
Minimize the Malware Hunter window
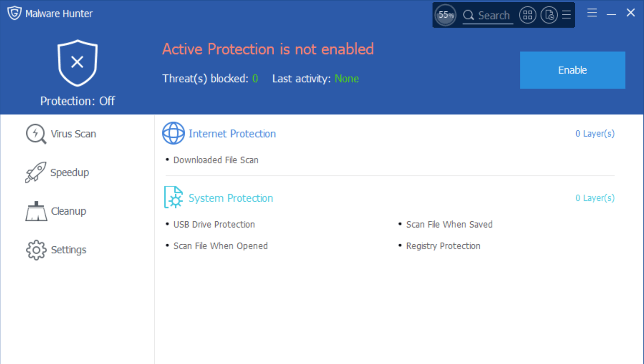pyautogui.click(x=612, y=14)
